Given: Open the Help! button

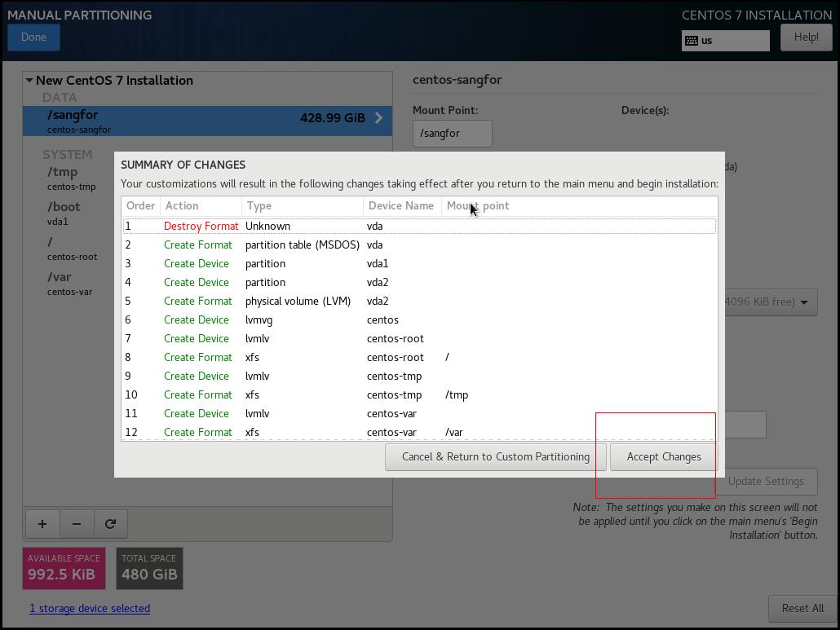Looking at the screenshot, I should tap(806, 37).
